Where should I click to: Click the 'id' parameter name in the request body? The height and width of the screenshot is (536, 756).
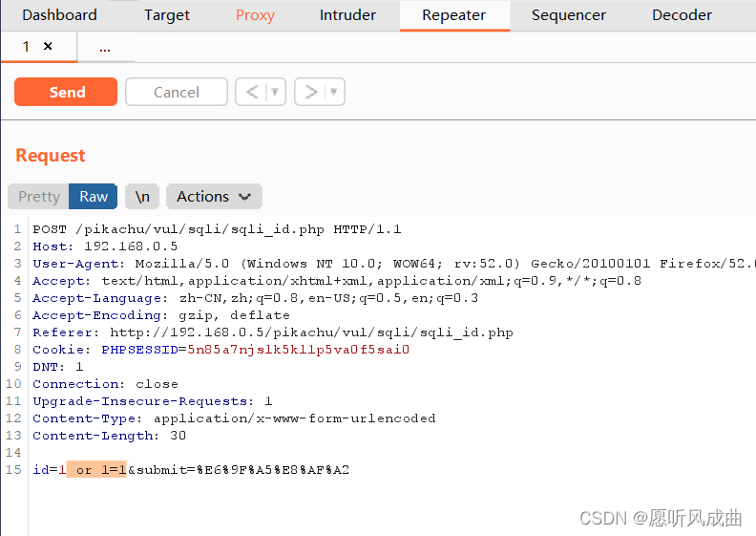pos(40,470)
